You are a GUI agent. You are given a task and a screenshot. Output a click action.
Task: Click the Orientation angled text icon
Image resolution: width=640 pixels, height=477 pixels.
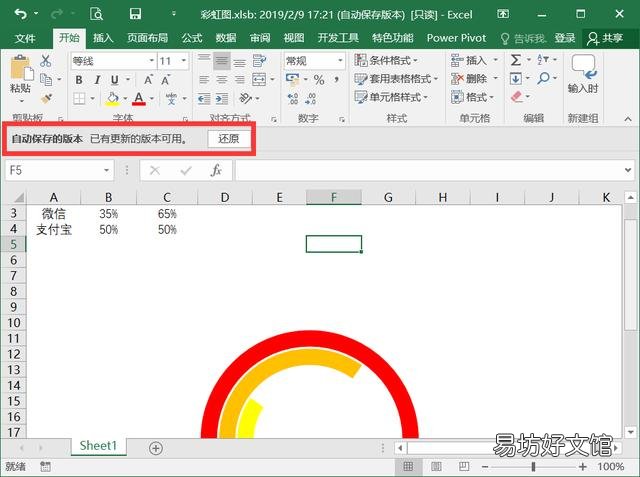click(245, 98)
